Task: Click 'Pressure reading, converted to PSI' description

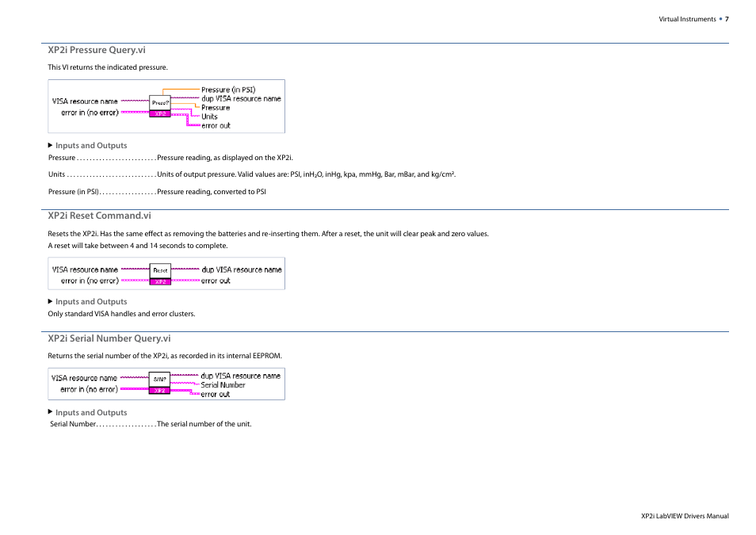Action: (212, 192)
